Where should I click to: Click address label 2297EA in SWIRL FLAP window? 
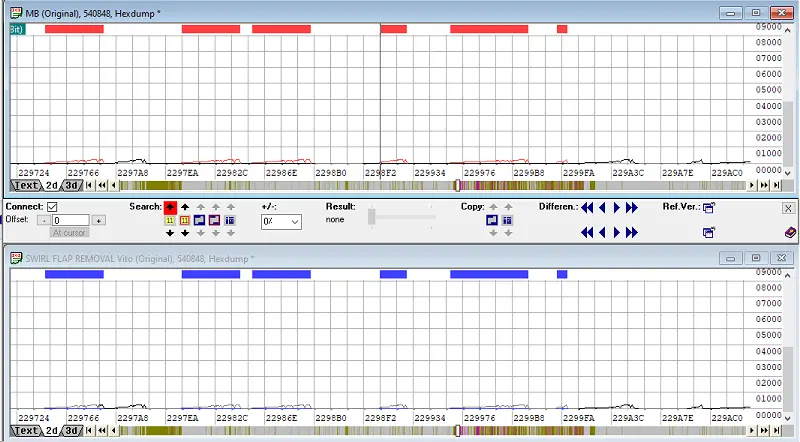pos(183,418)
